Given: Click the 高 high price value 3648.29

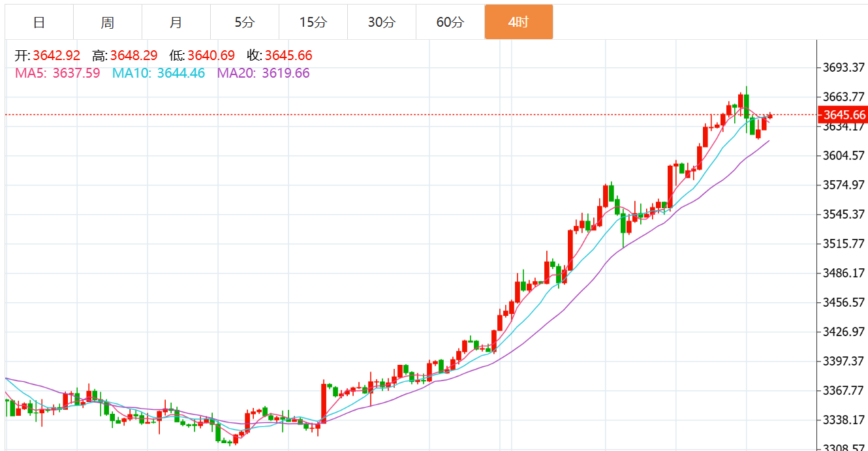Looking at the screenshot, I should tap(134, 56).
